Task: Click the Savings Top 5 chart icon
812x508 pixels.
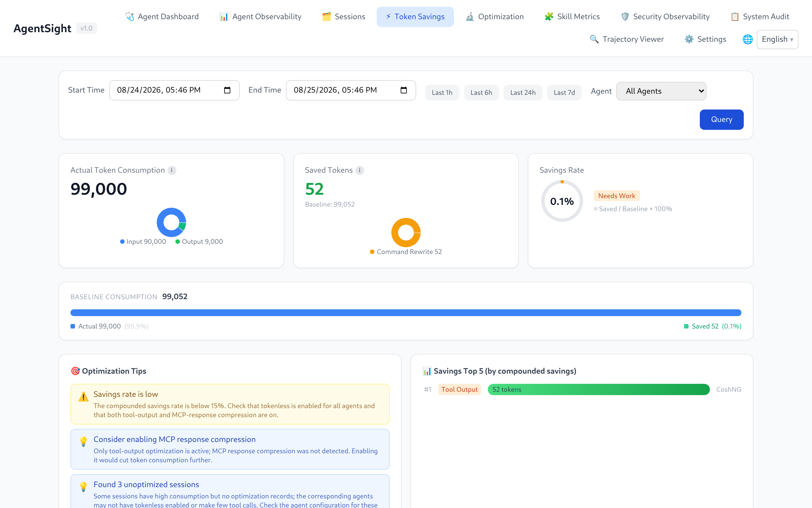Action: pos(427,371)
